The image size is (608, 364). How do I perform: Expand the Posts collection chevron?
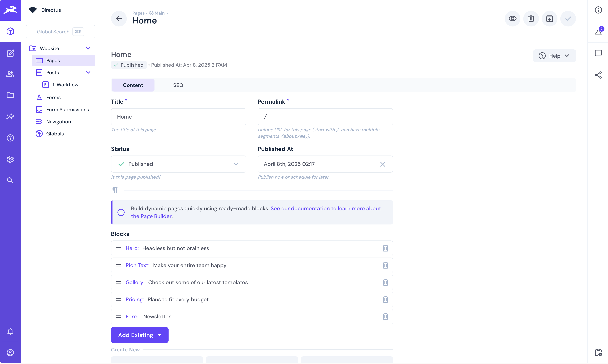coord(89,72)
